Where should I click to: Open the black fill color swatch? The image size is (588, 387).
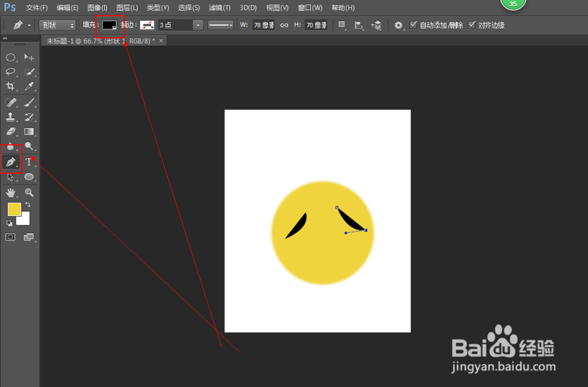click(x=109, y=25)
